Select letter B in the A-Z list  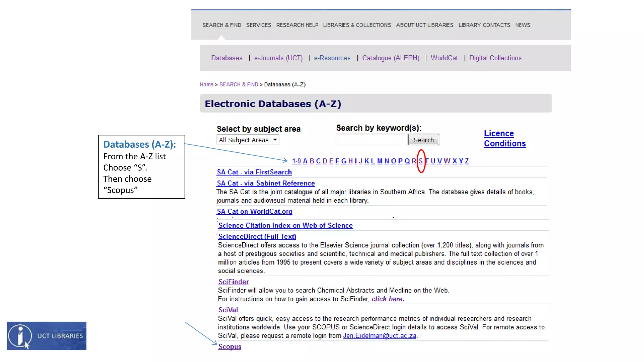[x=312, y=161]
